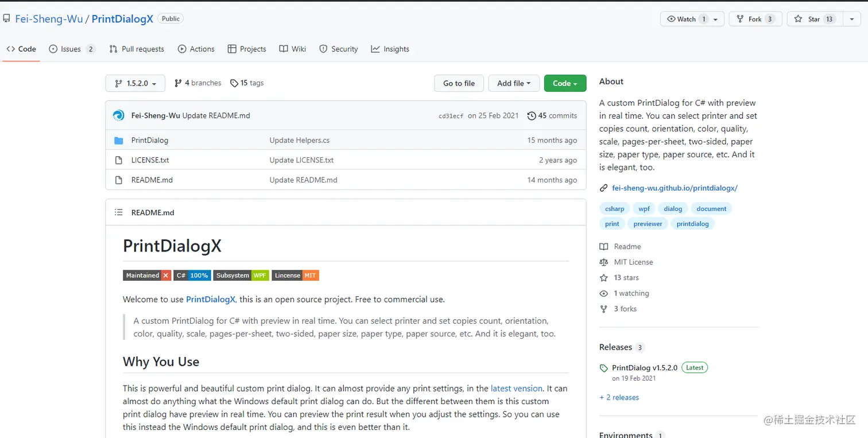Open the README table of contents icon
The width and height of the screenshot is (868, 438).
119,212
